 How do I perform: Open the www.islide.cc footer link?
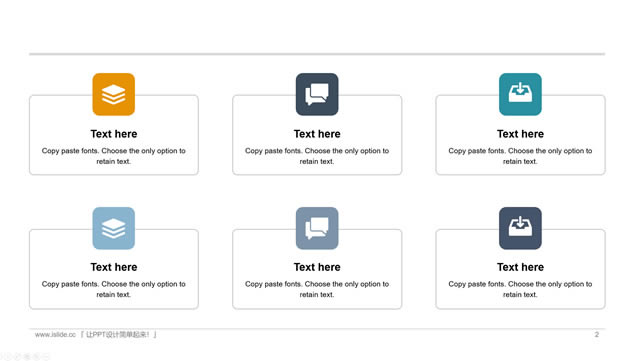click(x=55, y=335)
